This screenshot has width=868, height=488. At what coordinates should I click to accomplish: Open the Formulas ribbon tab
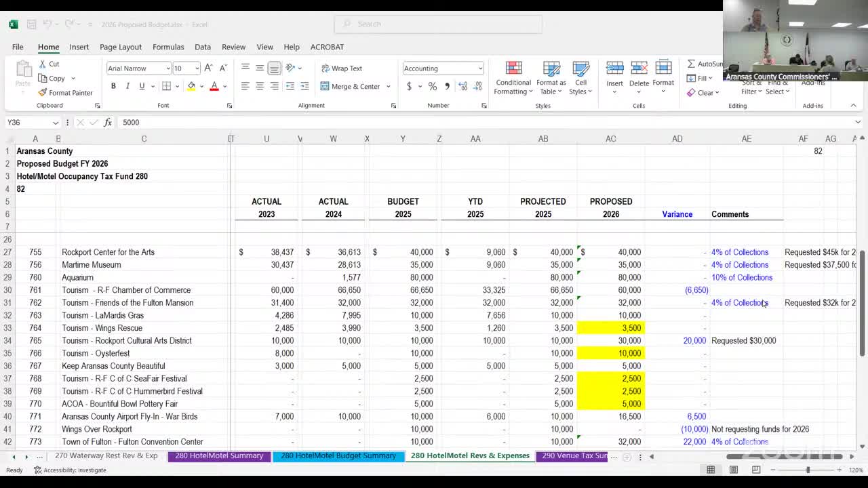[x=168, y=47]
